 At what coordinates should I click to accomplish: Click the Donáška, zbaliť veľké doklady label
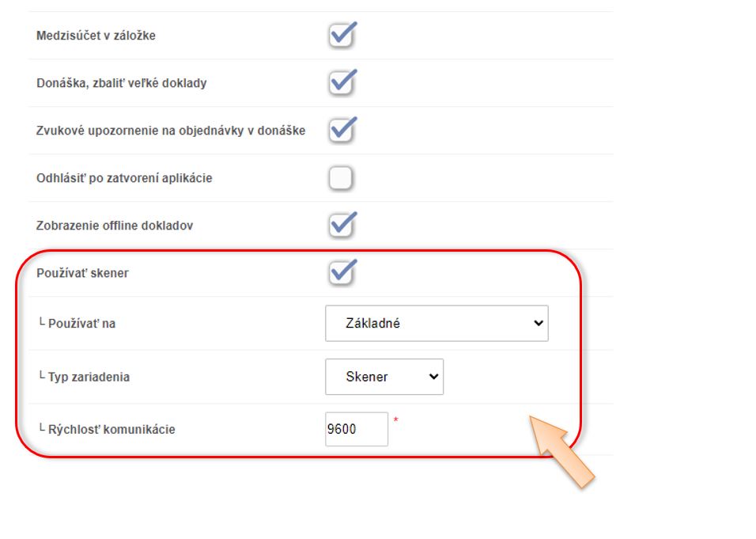[x=121, y=83]
